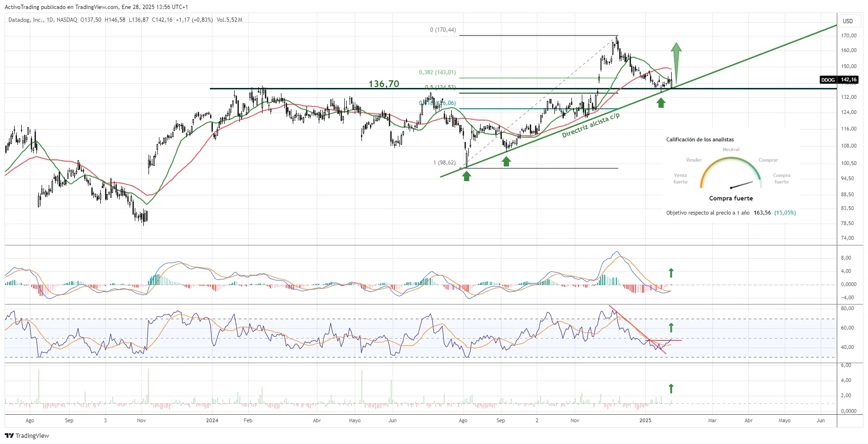
Task: Click the green arrow below the January 2025 trendline touch
Action: pos(661,102)
